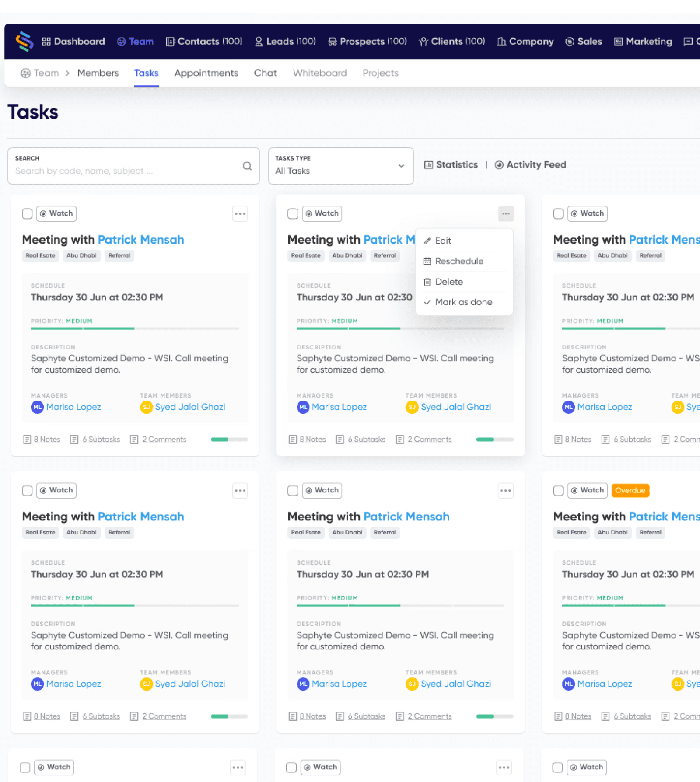
Task: Click progress bar on middle second-row card footer
Action: pyautogui.click(x=495, y=716)
